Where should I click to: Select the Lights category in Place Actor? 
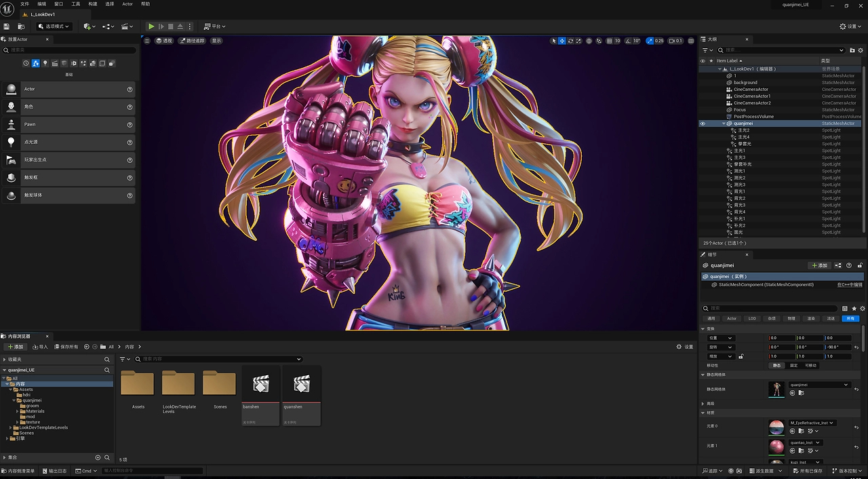(45, 63)
